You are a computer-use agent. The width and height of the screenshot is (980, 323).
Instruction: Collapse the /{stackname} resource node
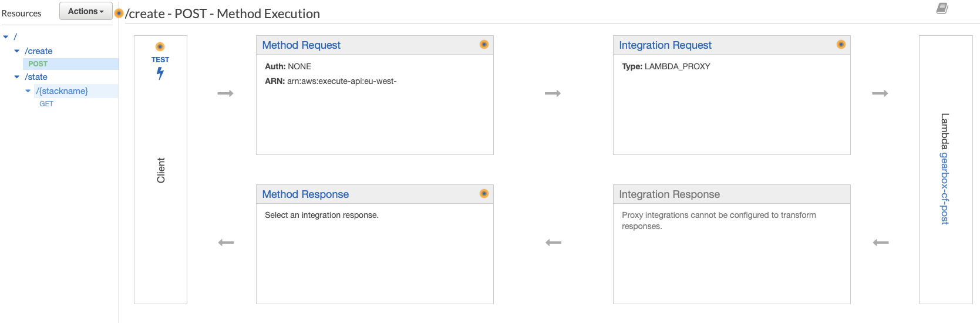(x=28, y=91)
